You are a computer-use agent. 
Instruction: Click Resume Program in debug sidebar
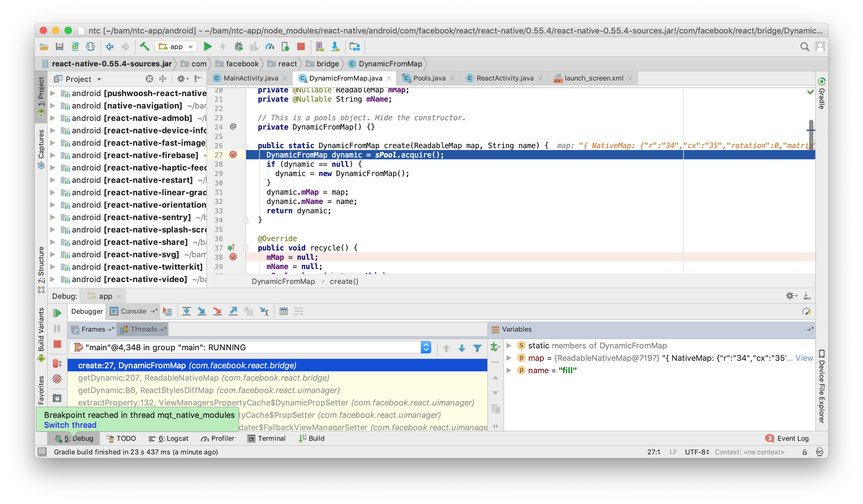[x=57, y=313]
